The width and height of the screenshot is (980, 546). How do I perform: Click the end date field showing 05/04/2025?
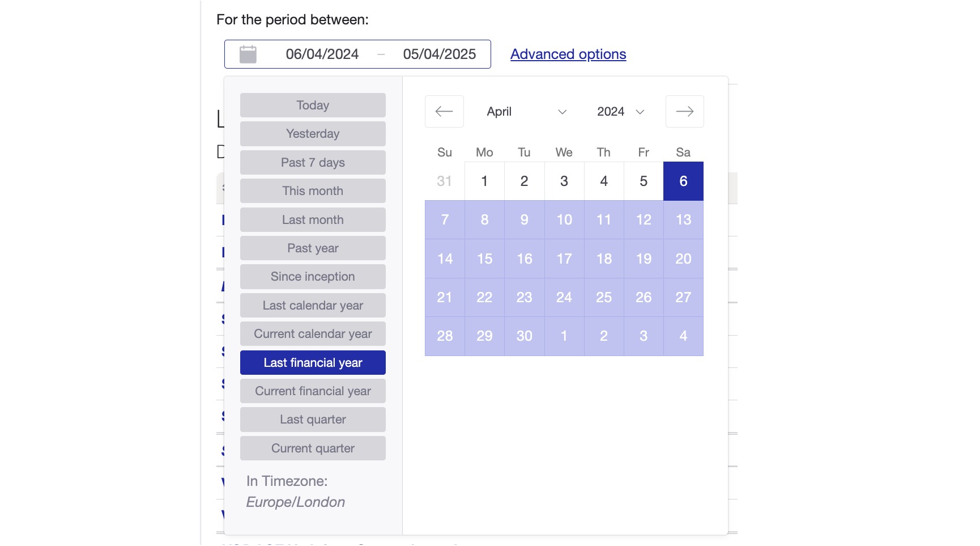(x=438, y=54)
